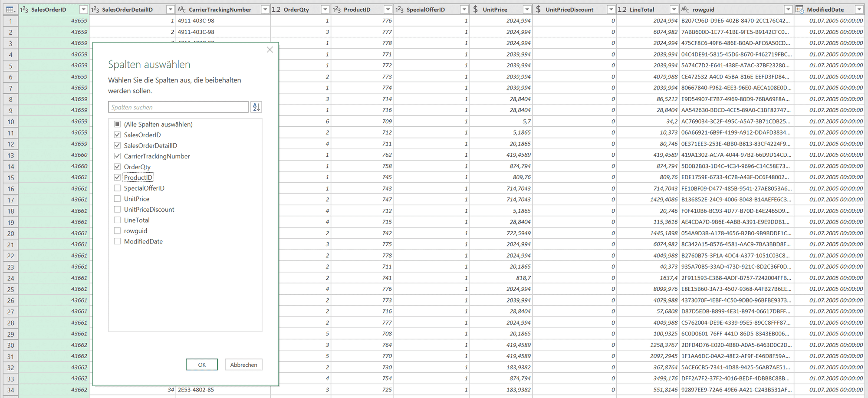Click the Abbrechen button
Image resolution: width=868 pixels, height=398 pixels.
click(243, 365)
